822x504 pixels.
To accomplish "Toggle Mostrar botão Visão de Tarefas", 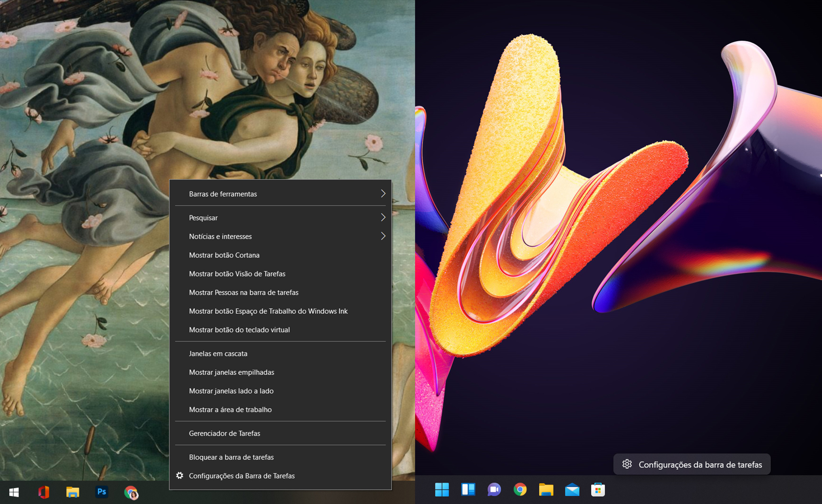I will 280,274.
